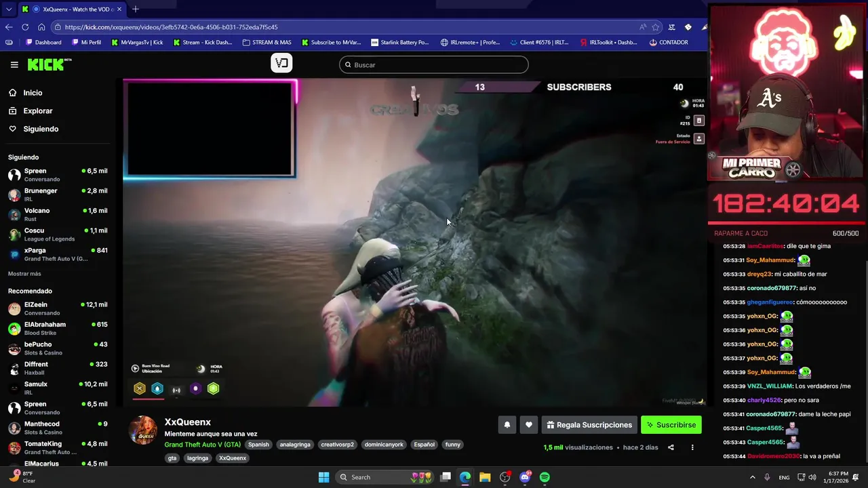Screen dimensions: 868x488
Task: Click the dominicanyork tag
Action: coord(384,445)
